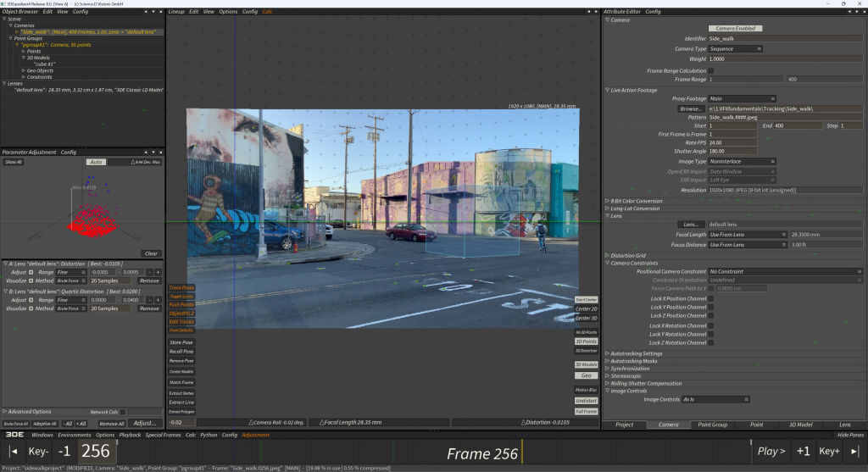
Task: Switch to 3D Model tab
Action: pos(800,425)
